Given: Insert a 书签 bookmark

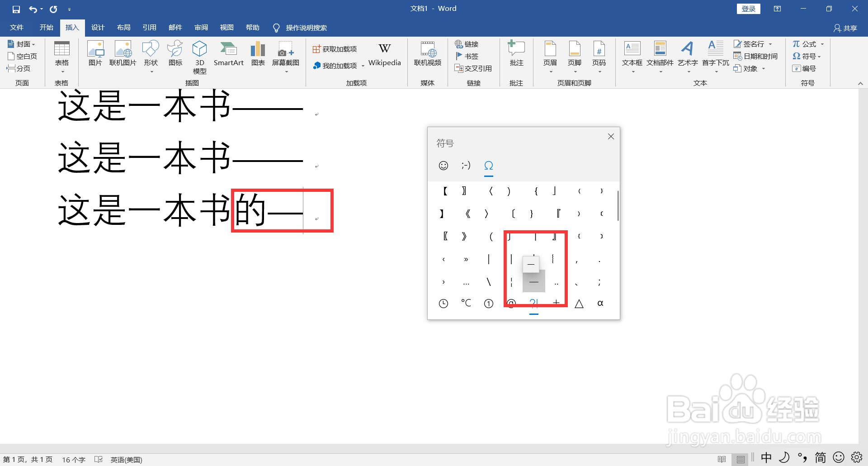Looking at the screenshot, I should [467, 56].
